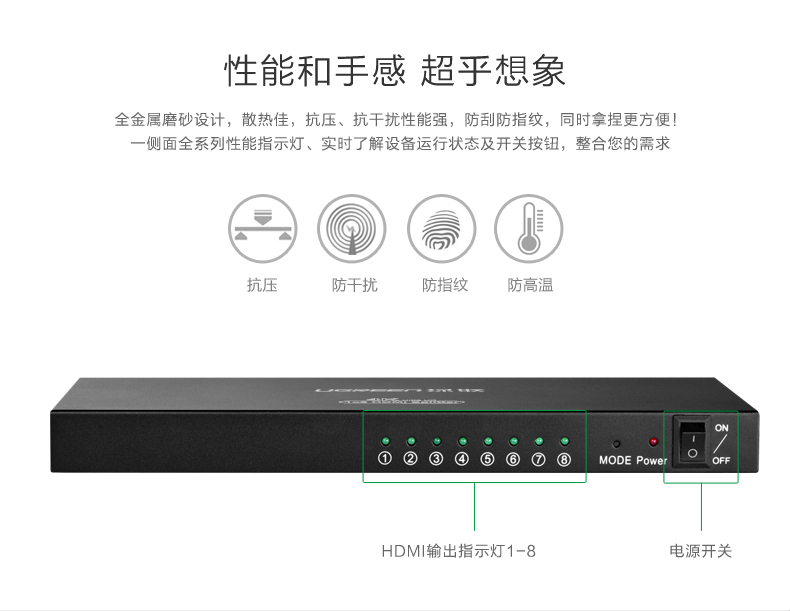Click the green LED above number ⑦
790x611 pixels.
pos(539,441)
